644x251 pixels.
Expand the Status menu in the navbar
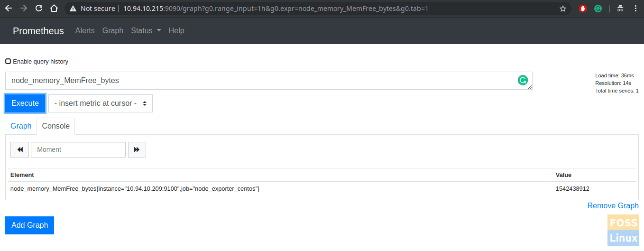point(146,30)
